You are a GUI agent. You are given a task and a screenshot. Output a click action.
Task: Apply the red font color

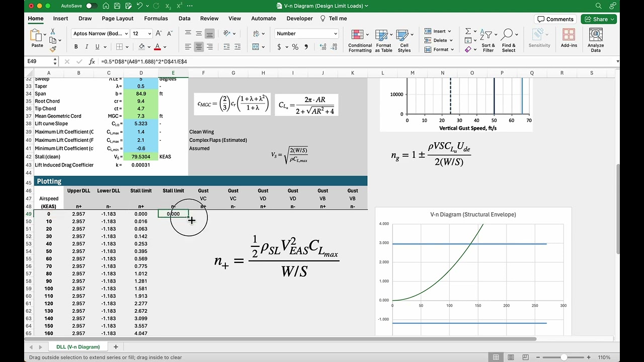point(157,47)
